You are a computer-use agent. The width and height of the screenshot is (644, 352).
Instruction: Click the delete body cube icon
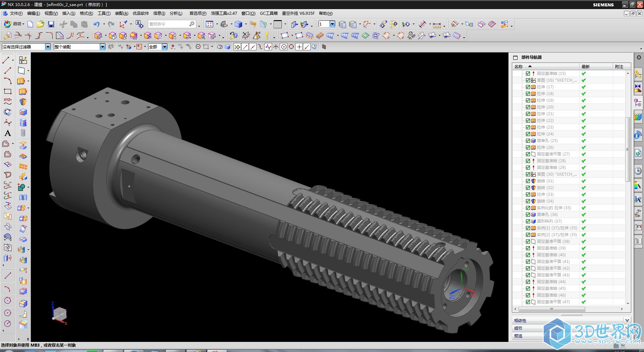click(148, 36)
